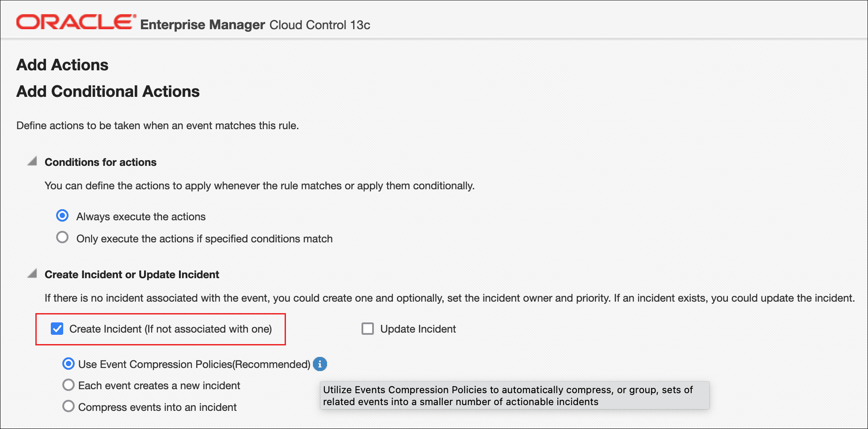Enable the Update Incident checkbox
868x429 pixels.
(368, 329)
